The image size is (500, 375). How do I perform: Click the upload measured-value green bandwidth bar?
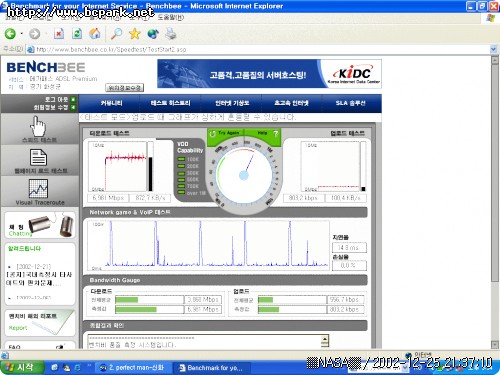269,310
